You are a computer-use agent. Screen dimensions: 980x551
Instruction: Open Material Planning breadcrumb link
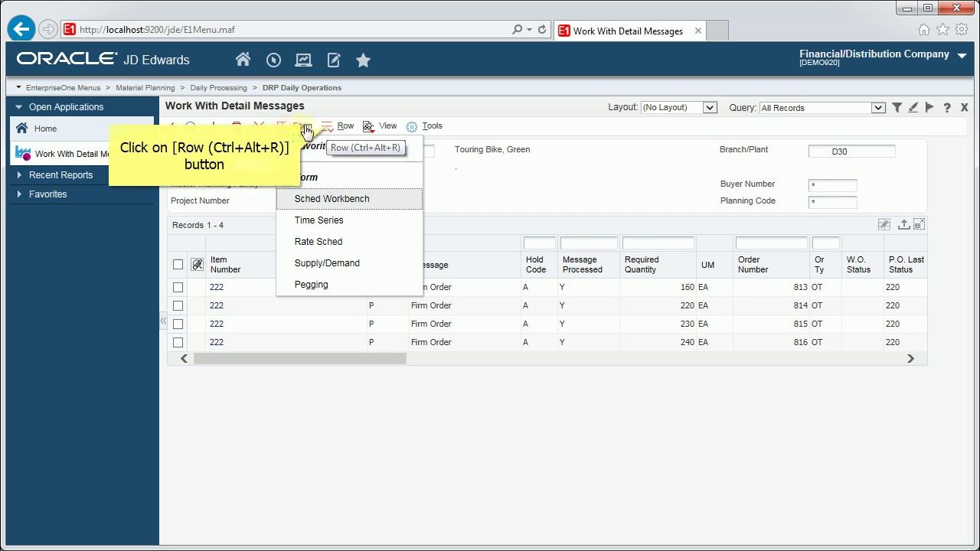[145, 88]
